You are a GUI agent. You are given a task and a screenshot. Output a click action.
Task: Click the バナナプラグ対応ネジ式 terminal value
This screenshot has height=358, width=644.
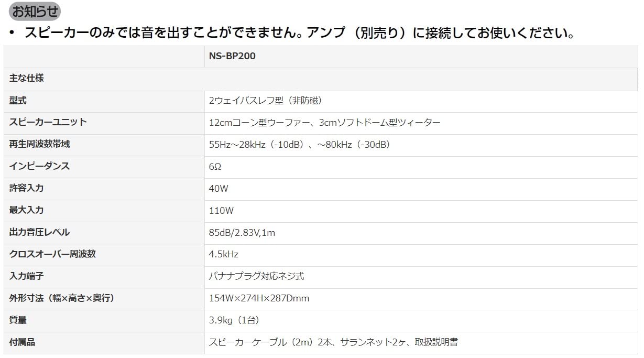256,276
